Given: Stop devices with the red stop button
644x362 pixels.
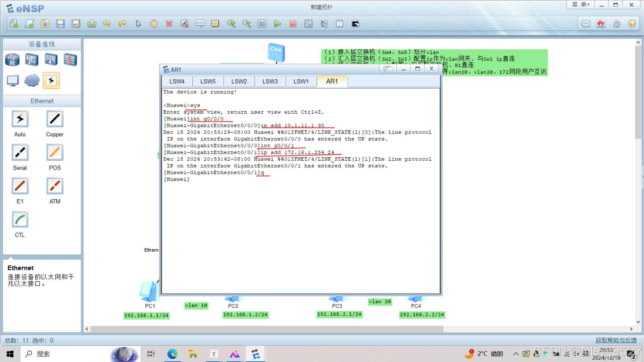Looking at the screenshot, I should (293, 23).
